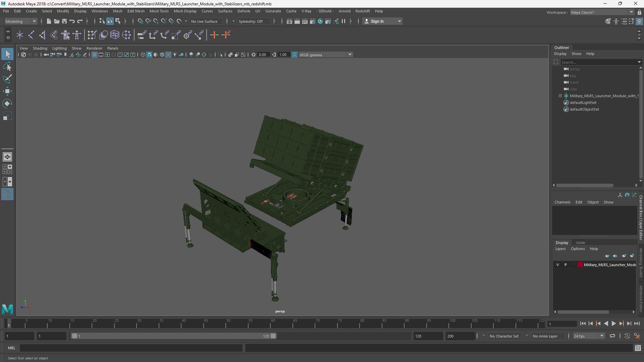The image size is (644, 362).
Task: Choose the Move tool in toolbox
Action: click(x=7, y=91)
